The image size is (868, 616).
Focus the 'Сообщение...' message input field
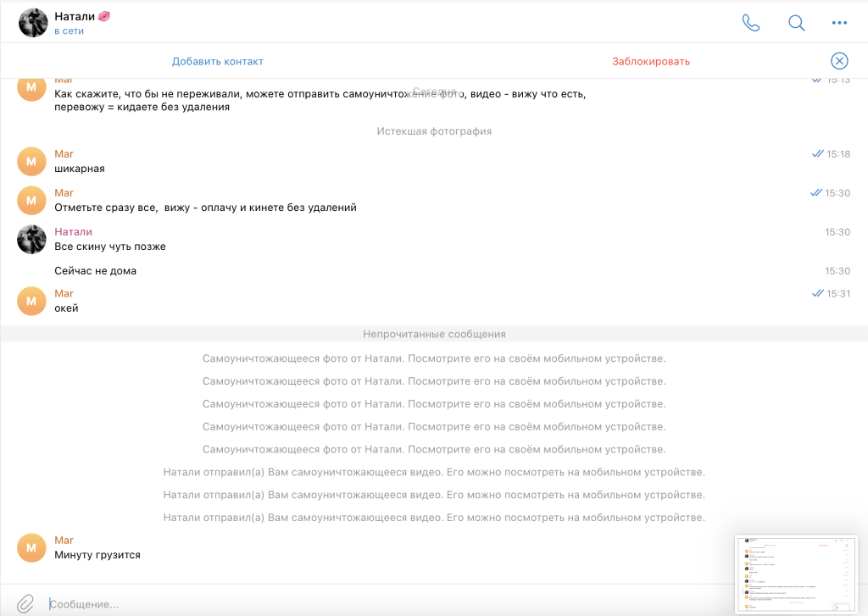click(x=381, y=604)
